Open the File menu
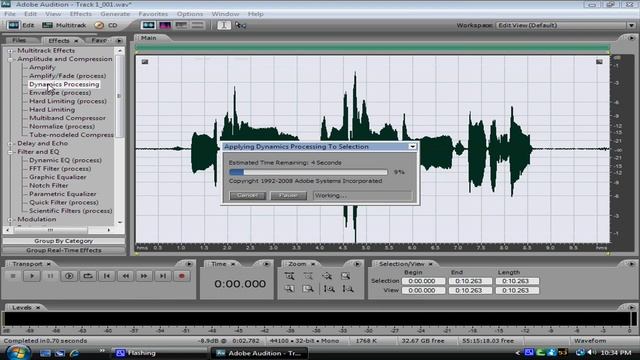Image resolution: width=640 pixels, height=360 pixels. (10, 14)
